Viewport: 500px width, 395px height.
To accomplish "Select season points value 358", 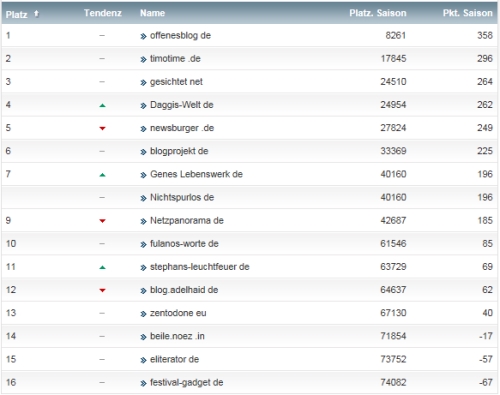I will coord(485,35).
